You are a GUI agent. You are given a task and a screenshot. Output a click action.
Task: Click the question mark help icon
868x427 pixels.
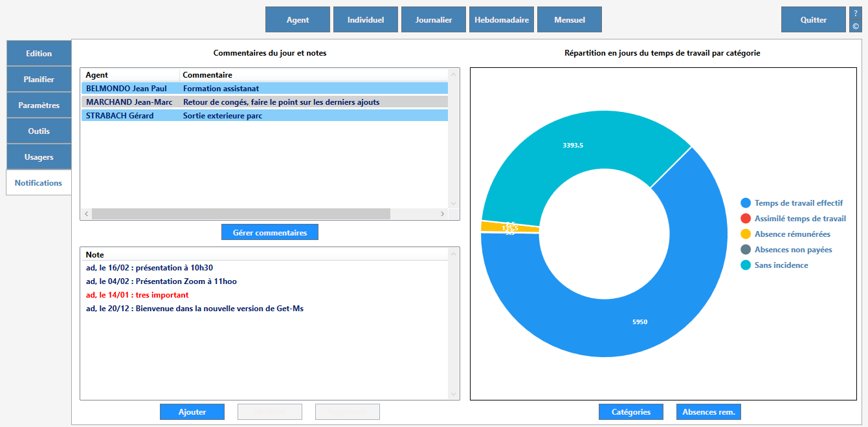(856, 13)
